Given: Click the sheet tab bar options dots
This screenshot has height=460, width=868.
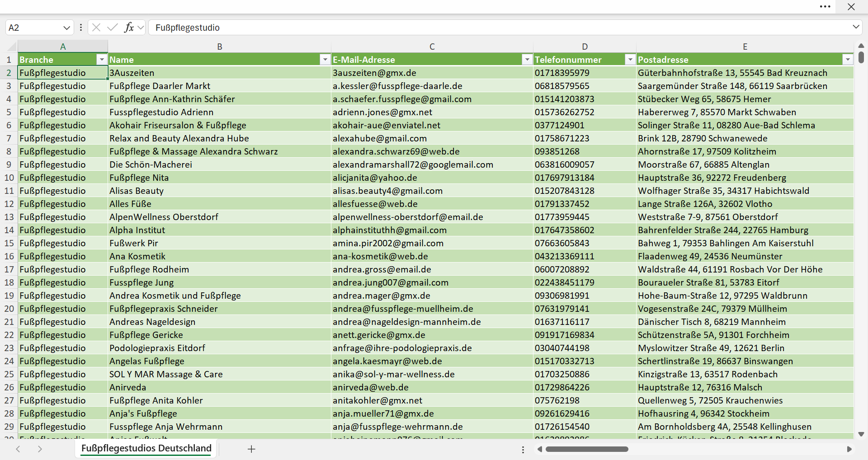Looking at the screenshot, I should (x=523, y=450).
